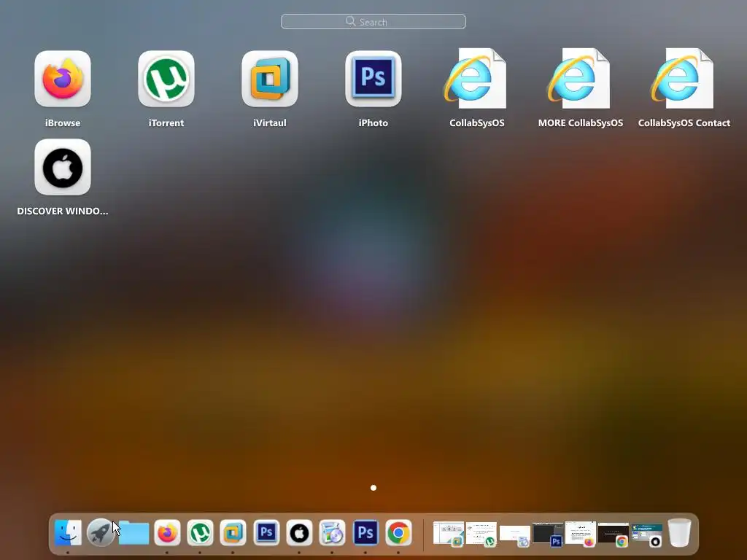Open the Trash in the dock
747x560 pixels.
(679, 532)
